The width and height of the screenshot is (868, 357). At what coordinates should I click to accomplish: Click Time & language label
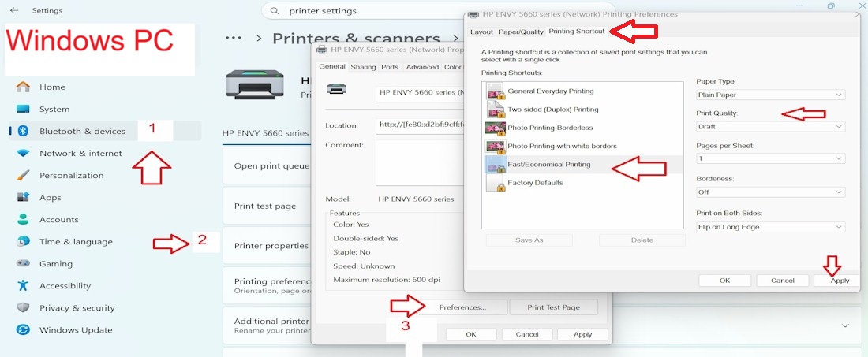[76, 241]
